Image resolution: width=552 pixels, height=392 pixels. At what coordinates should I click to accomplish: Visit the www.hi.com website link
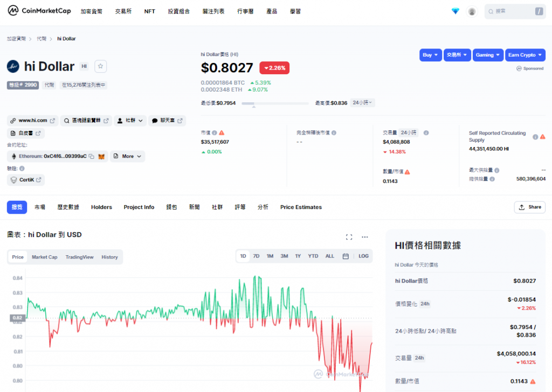[33, 121]
